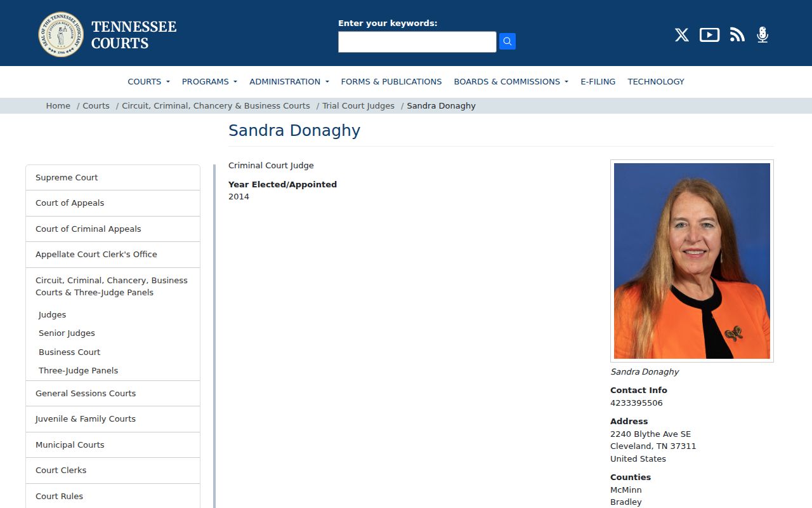
Task: Select Municipal Courts sidebar item
Action: pos(113,445)
